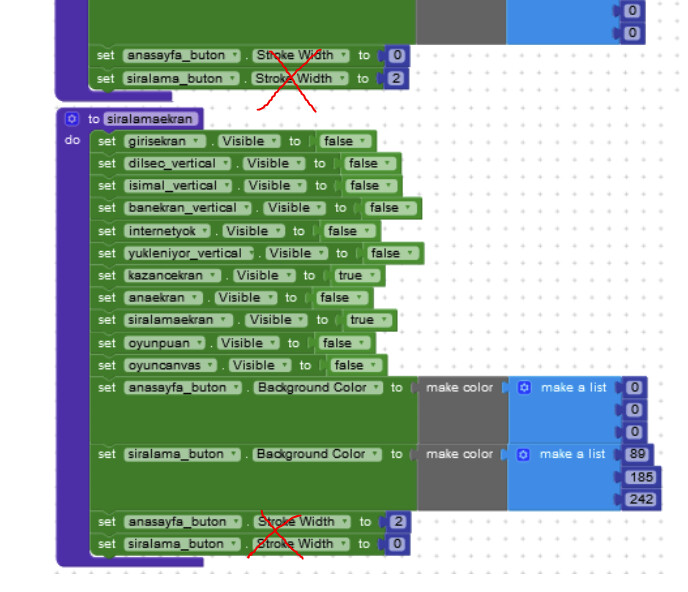Open Visible property dropdown in kazancekran row
This screenshot has height=592, width=688.
pyautogui.click(x=264, y=276)
